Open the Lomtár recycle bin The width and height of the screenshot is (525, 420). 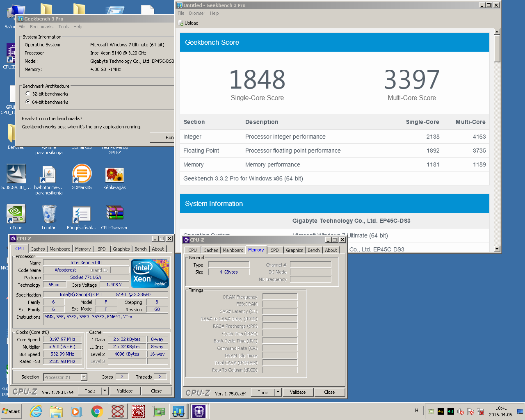49,217
